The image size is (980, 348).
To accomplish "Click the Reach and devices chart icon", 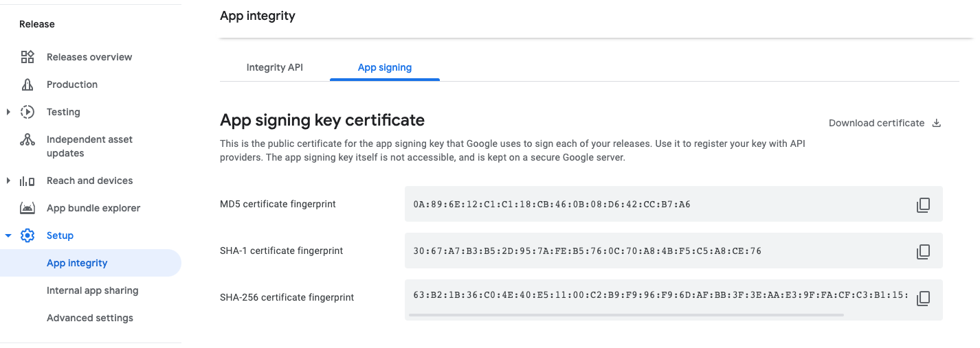I will click(27, 181).
